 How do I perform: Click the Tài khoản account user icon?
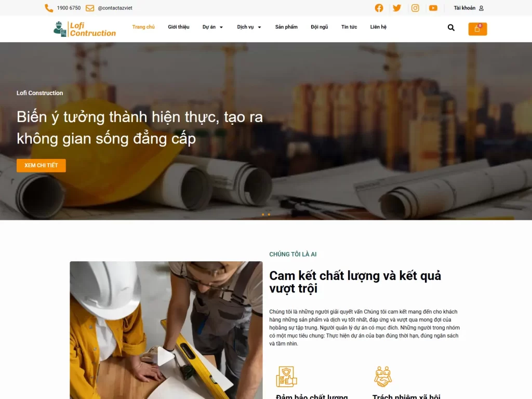pyautogui.click(x=481, y=8)
